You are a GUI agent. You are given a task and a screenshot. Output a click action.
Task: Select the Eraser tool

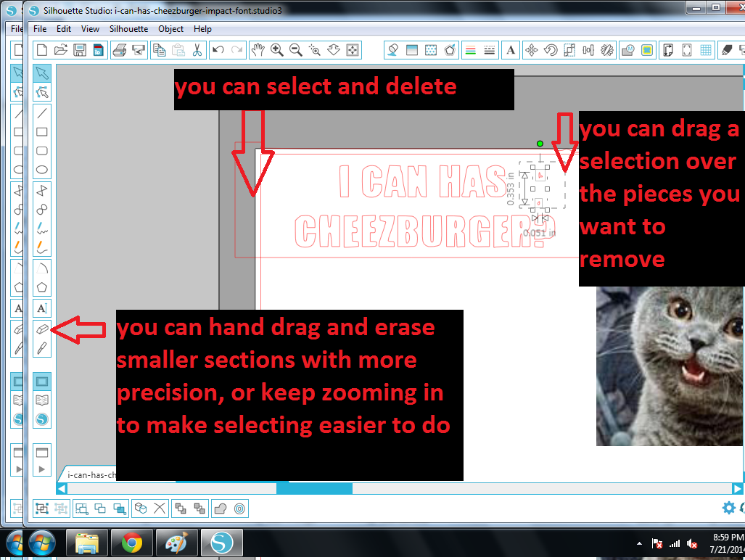click(42, 329)
